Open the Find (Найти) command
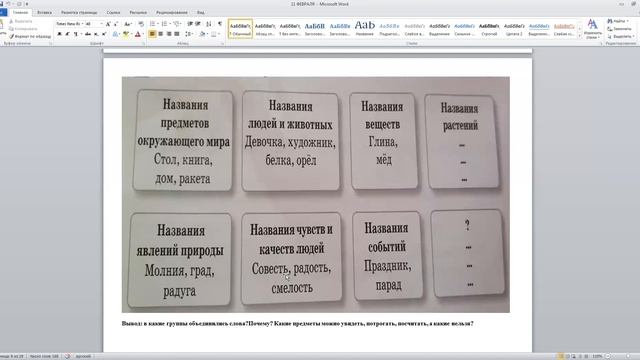 (x=618, y=21)
